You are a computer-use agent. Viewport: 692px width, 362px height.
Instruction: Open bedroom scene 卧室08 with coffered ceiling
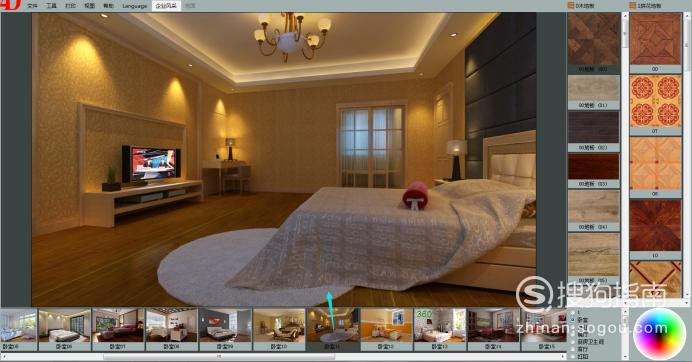tap(172, 329)
